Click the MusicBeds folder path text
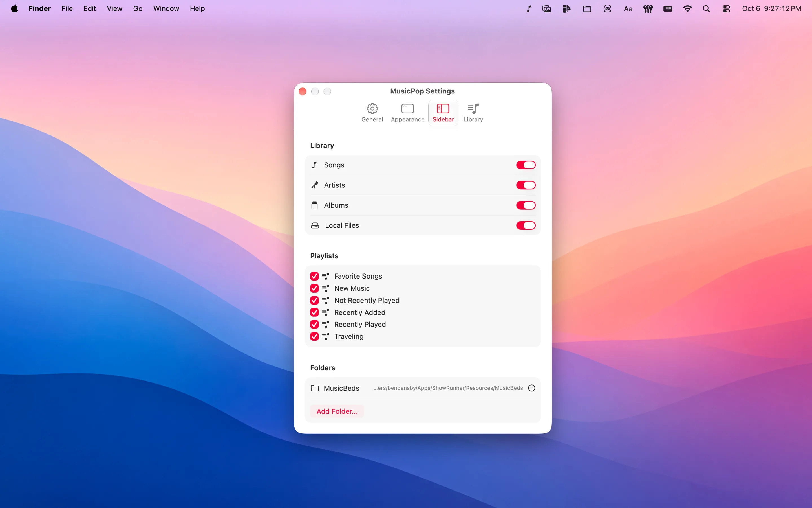 click(448, 388)
